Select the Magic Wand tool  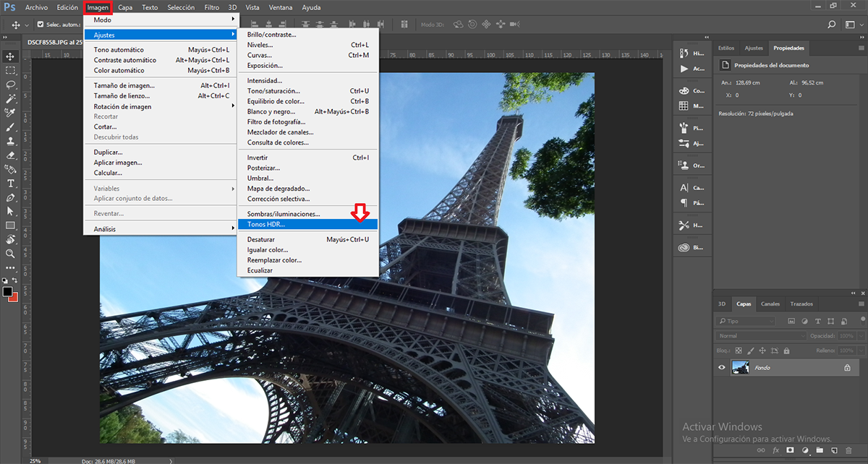pos(11,98)
